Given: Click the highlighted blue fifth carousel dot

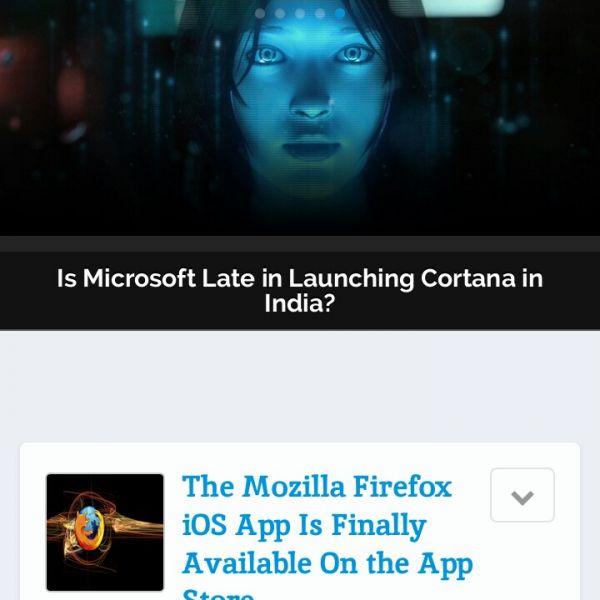Looking at the screenshot, I should [340, 13].
